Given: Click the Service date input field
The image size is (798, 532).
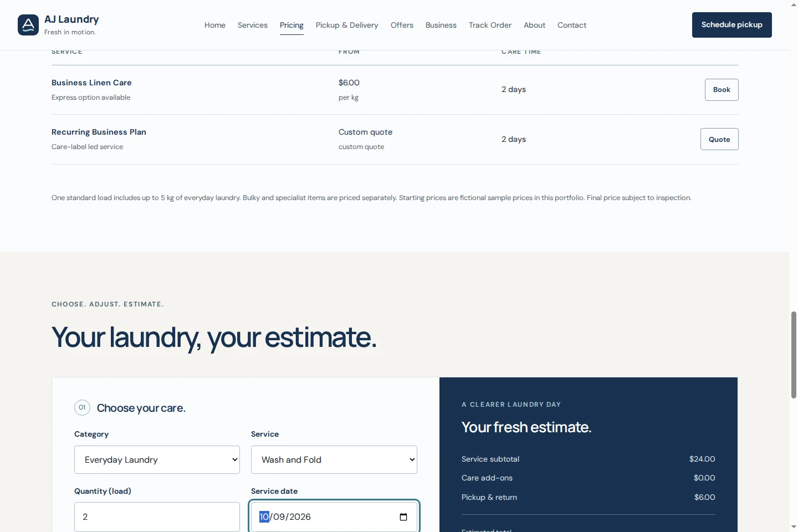Looking at the screenshot, I should click(x=334, y=516).
